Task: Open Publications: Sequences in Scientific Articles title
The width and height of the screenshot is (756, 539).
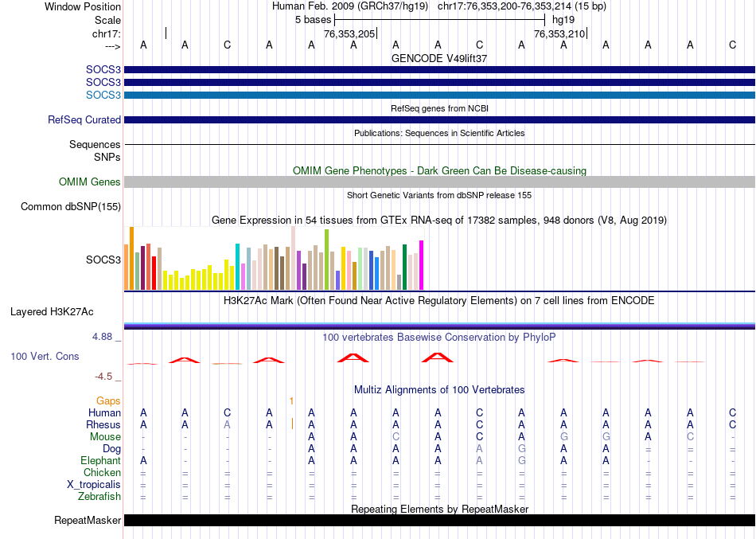Action: point(439,133)
